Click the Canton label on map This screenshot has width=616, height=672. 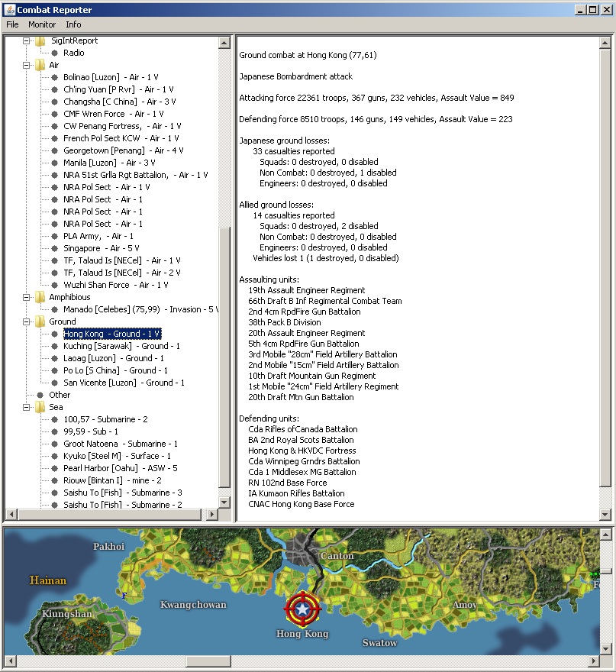pos(337,556)
